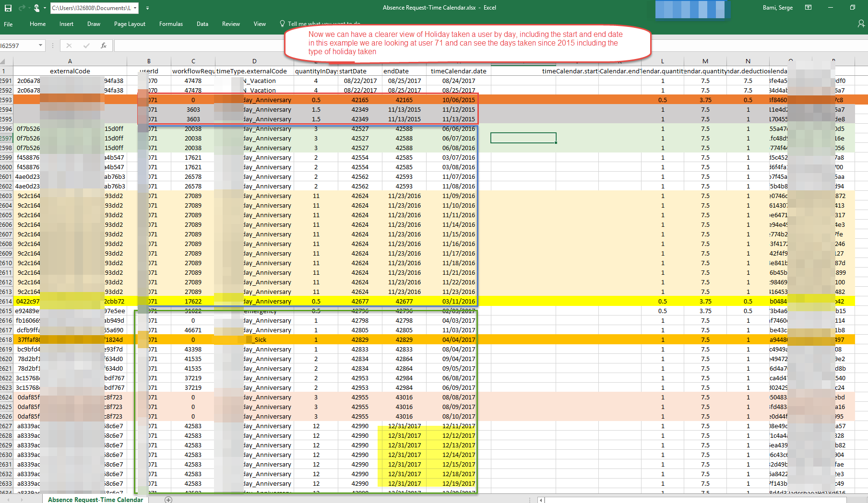
Task: Click the workflowRequ header cell
Action: pyautogui.click(x=193, y=71)
